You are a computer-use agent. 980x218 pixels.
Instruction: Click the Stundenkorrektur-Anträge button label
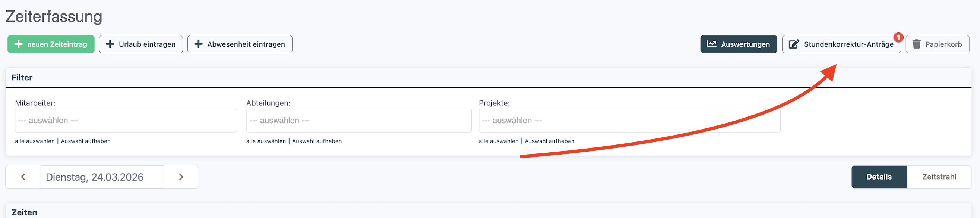click(x=848, y=44)
